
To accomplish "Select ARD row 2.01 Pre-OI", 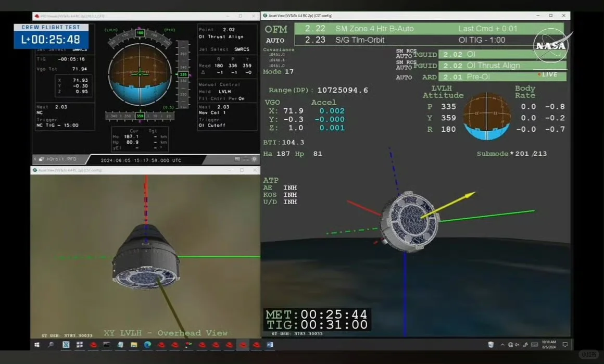I will click(502, 77).
